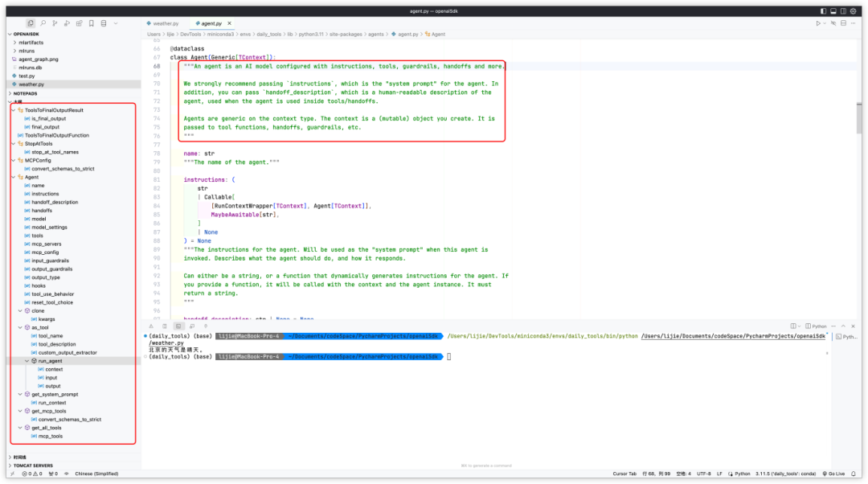The image size is (868, 484).
Task: Run the Python file with the play button
Action: 817,23
